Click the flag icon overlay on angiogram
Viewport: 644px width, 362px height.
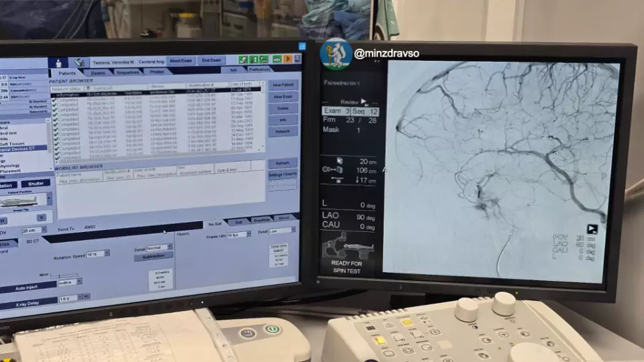coord(592,229)
